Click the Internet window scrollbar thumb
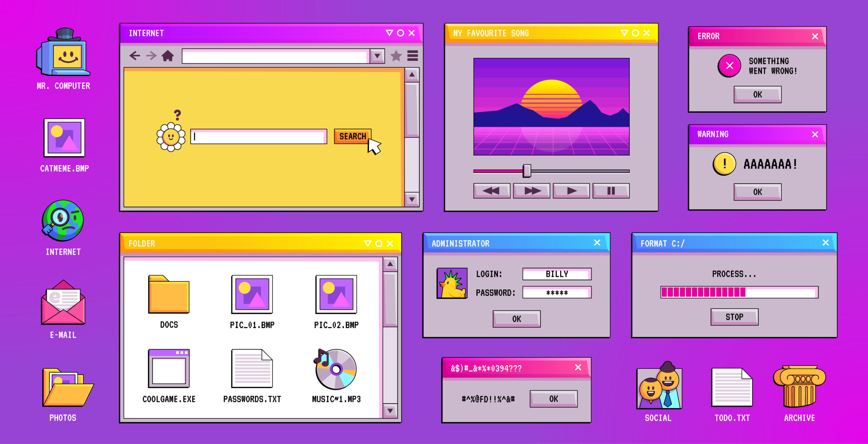 pos(412,110)
